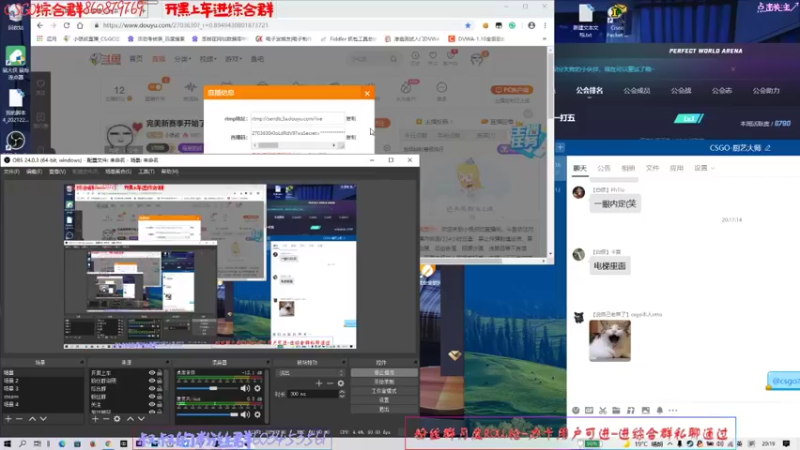Viewport: 800px width, 450px height.
Task: Click the music icon in chat toolbar
Action: [631, 410]
